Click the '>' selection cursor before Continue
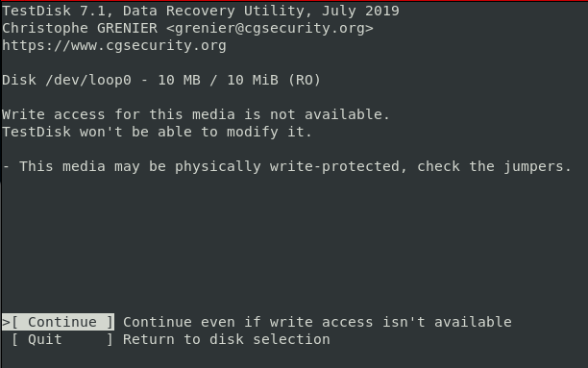 6,322
